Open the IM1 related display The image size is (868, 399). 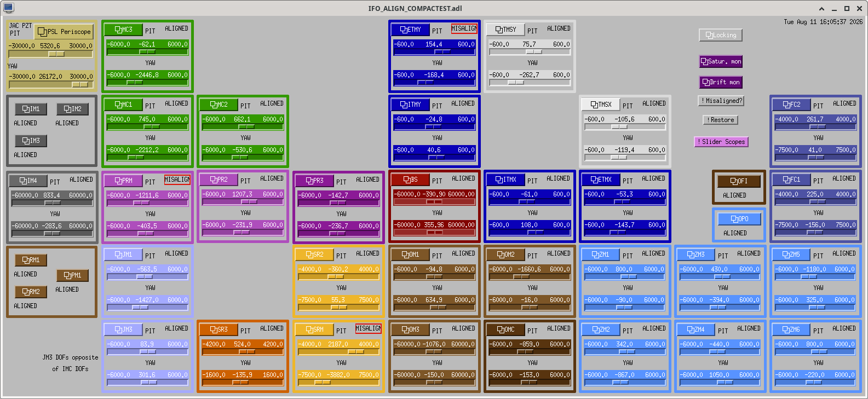[x=31, y=109]
